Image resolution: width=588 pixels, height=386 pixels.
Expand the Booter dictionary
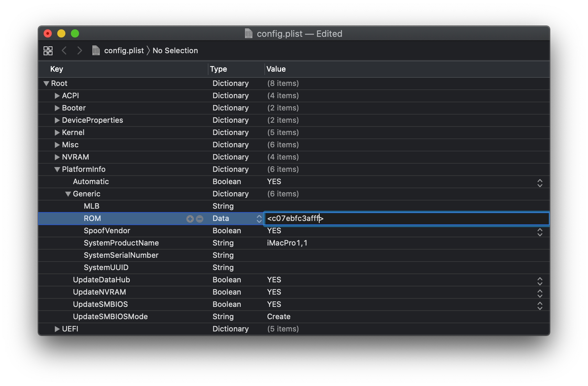[x=57, y=108]
